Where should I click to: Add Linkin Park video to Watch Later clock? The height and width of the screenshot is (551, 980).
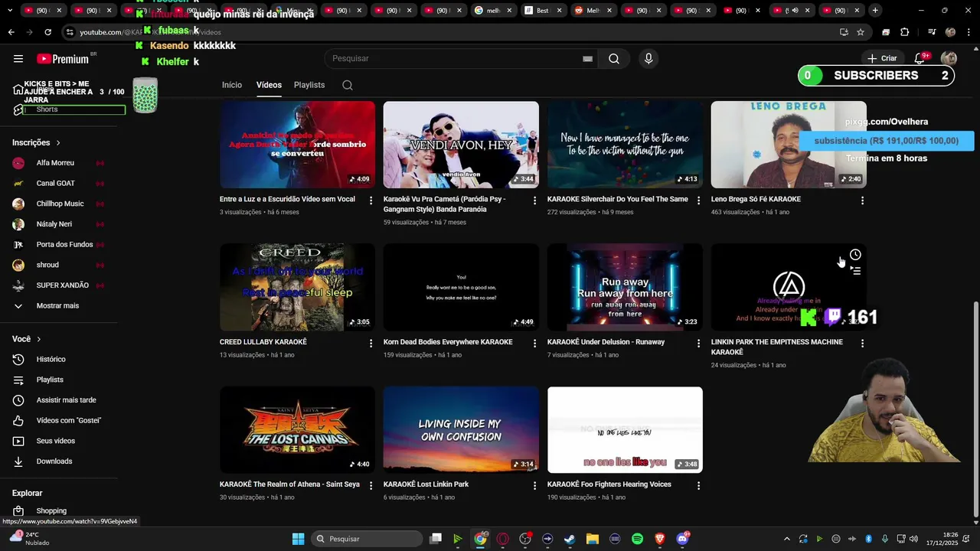tap(855, 255)
